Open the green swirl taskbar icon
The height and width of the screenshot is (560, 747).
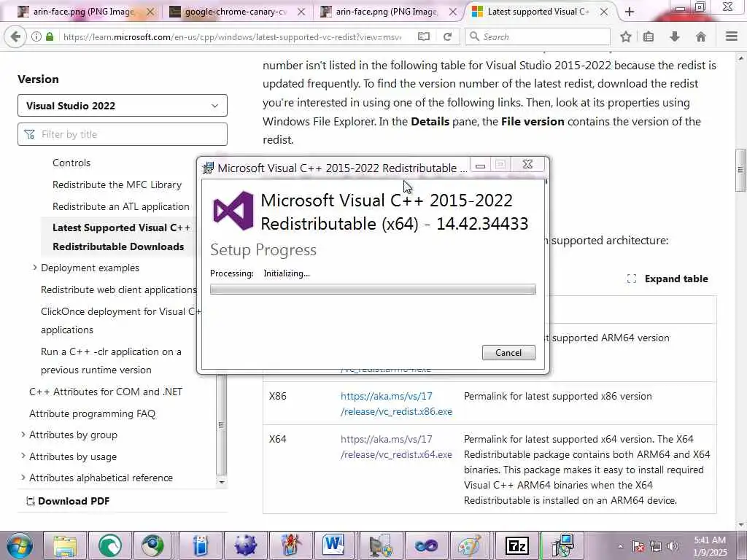coord(109,545)
